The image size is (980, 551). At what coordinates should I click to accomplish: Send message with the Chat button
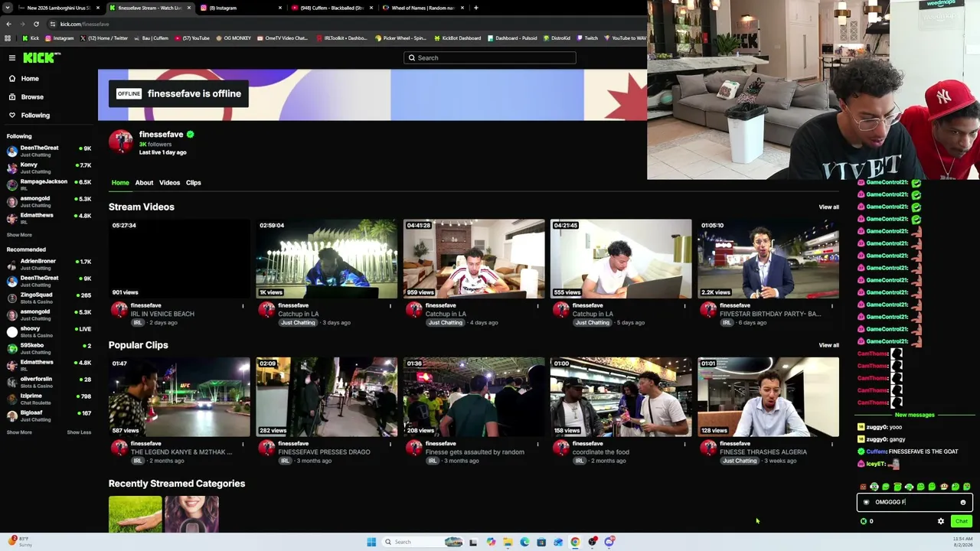click(x=962, y=521)
